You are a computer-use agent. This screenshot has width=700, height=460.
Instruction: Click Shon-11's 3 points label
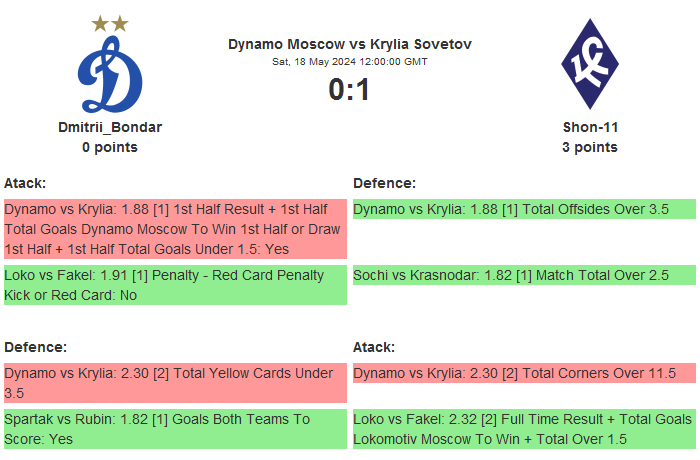pos(589,147)
